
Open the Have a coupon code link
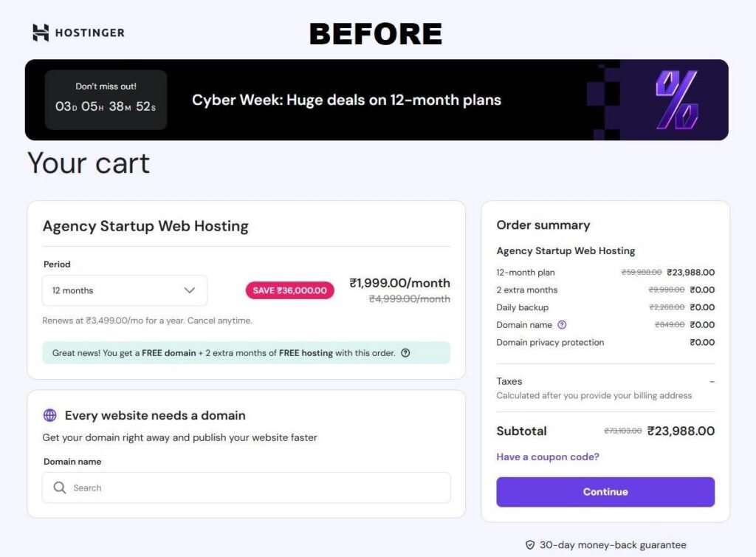coord(548,457)
